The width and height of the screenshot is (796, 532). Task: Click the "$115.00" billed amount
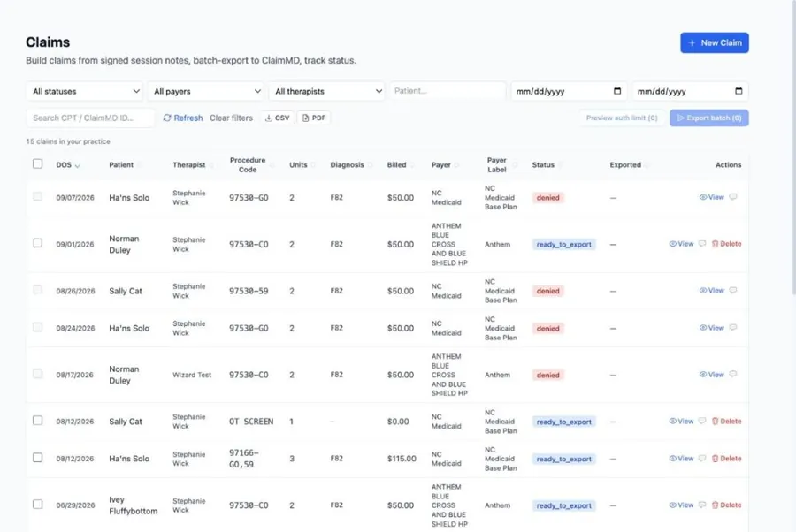tap(402, 459)
